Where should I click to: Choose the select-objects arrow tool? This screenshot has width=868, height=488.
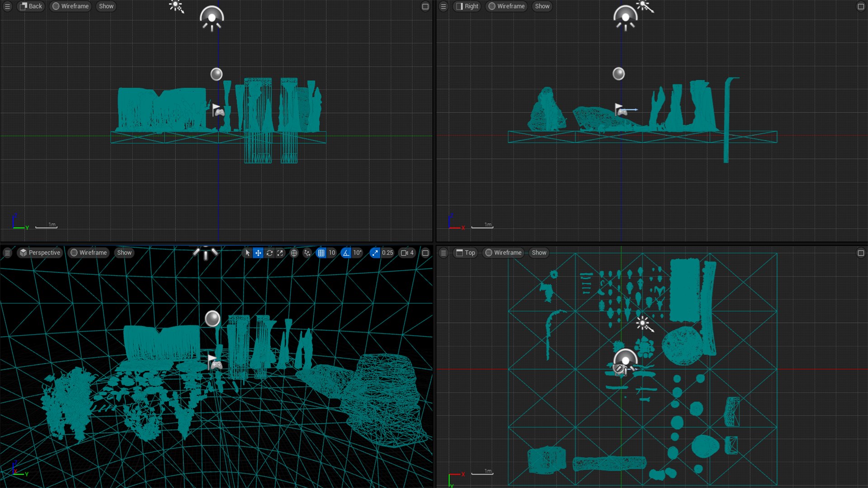247,253
